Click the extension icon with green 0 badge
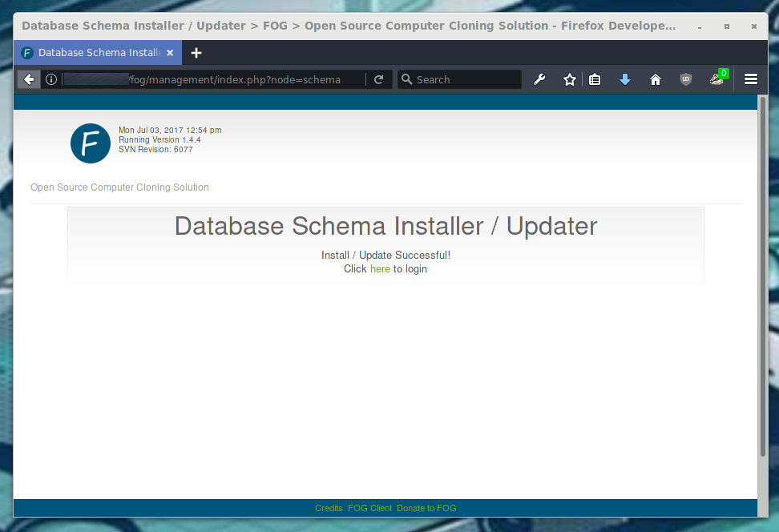The height and width of the screenshot is (532, 779). 716,79
